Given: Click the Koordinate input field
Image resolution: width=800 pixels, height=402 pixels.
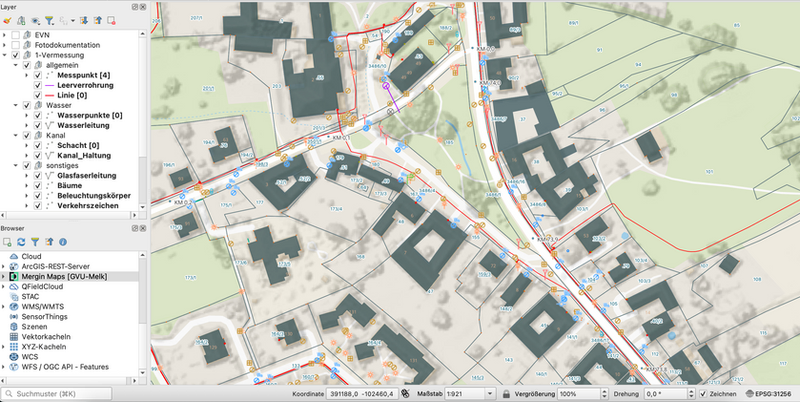Looking at the screenshot, I should (362, 394).
